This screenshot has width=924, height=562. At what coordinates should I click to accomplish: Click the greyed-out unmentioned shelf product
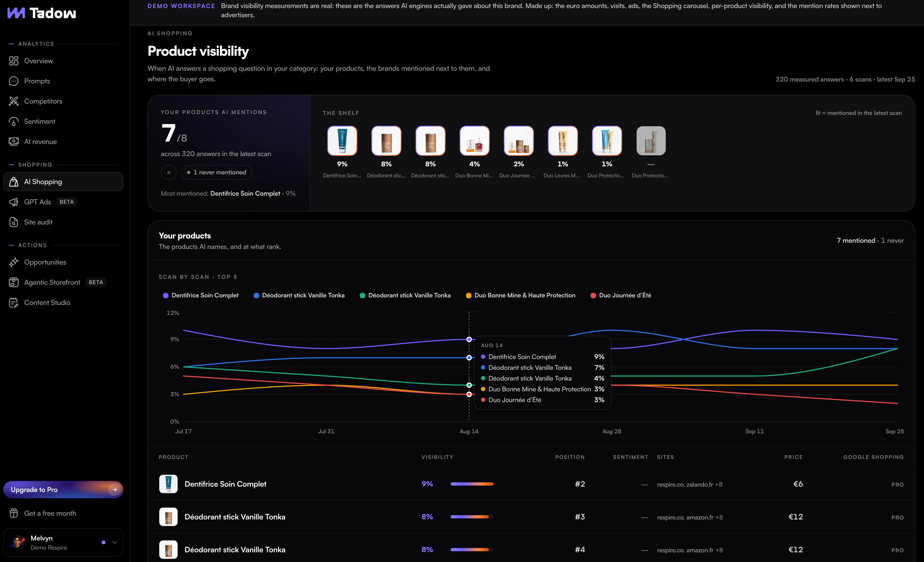[x=651, y=141]
